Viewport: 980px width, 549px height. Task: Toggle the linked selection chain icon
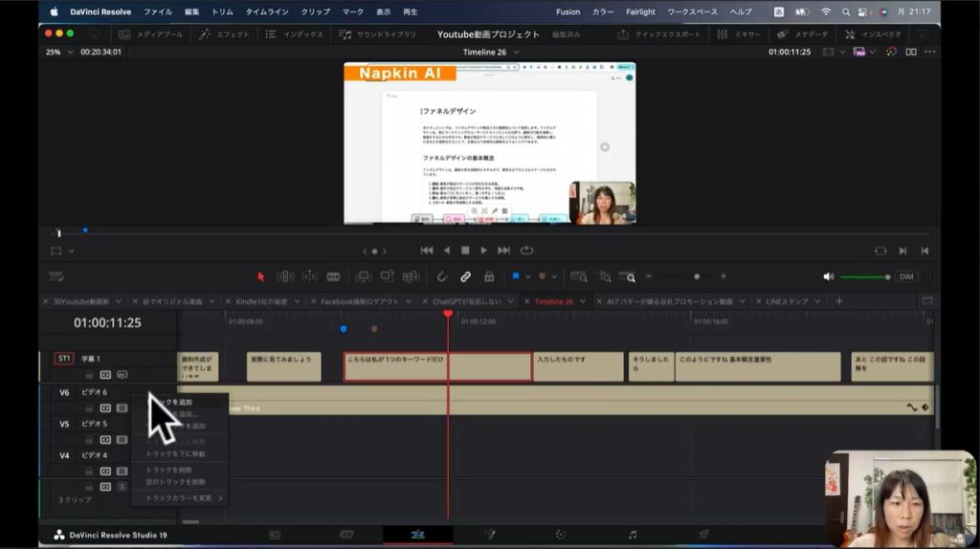465,276
